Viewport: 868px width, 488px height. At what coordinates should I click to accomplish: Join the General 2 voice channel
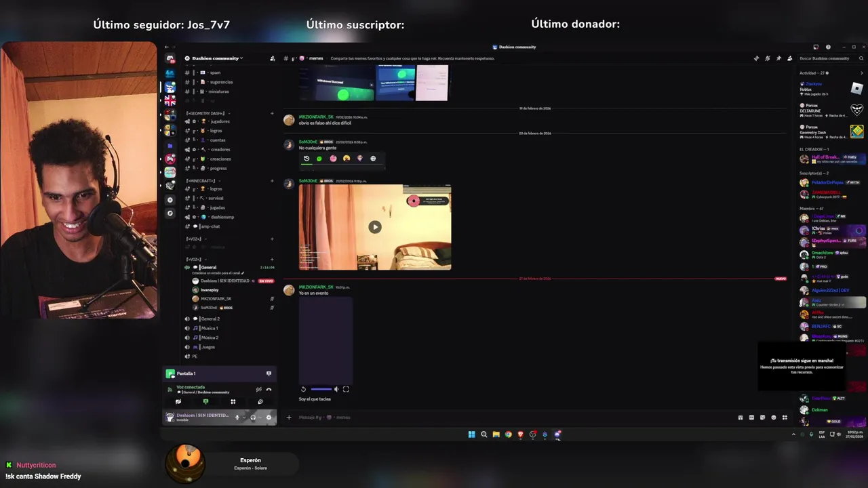click(210, 319)
